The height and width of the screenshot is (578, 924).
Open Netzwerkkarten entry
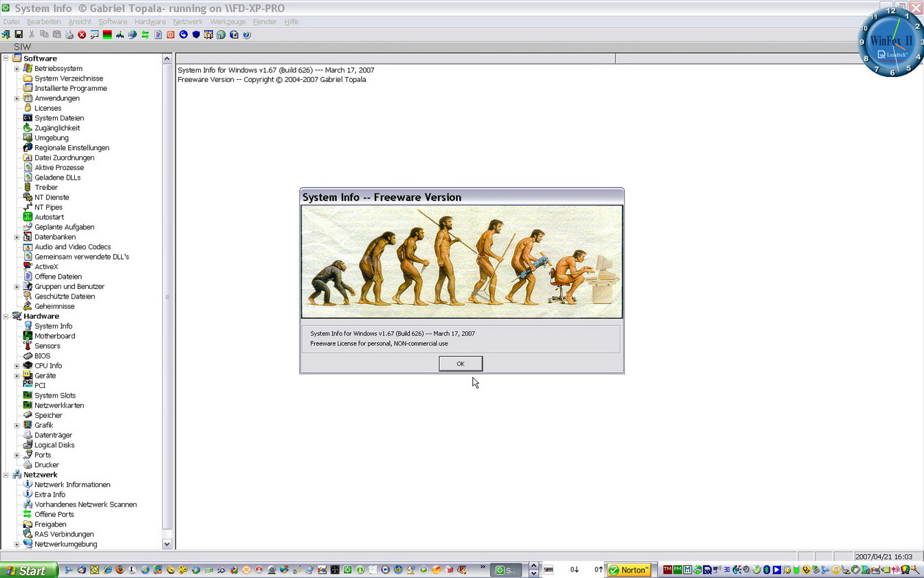click(x=59, y=405)
